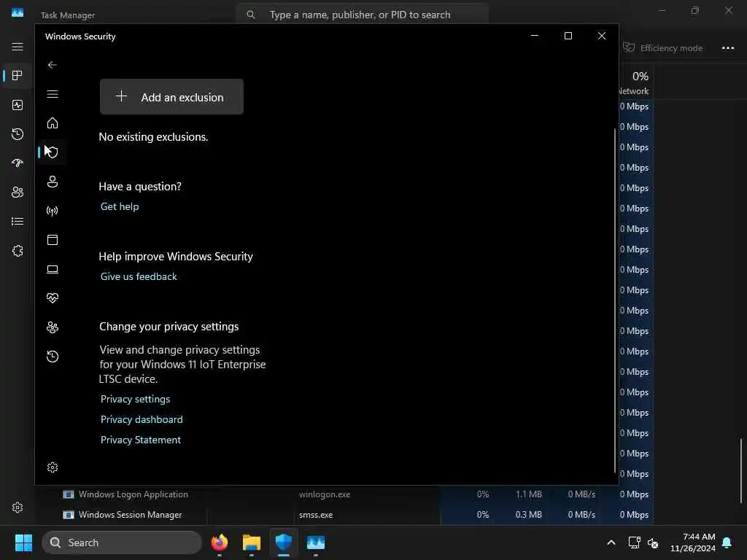Open Task Manager hamburger navigation menu
Viewport: 747px width, 560px height.
pos(18,47)
